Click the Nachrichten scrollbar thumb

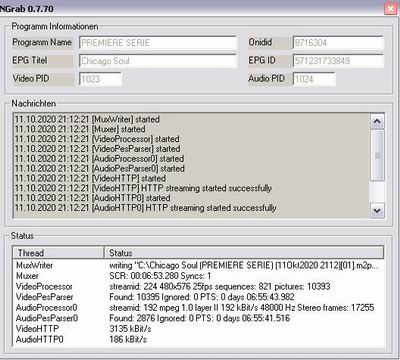[377, 155]
